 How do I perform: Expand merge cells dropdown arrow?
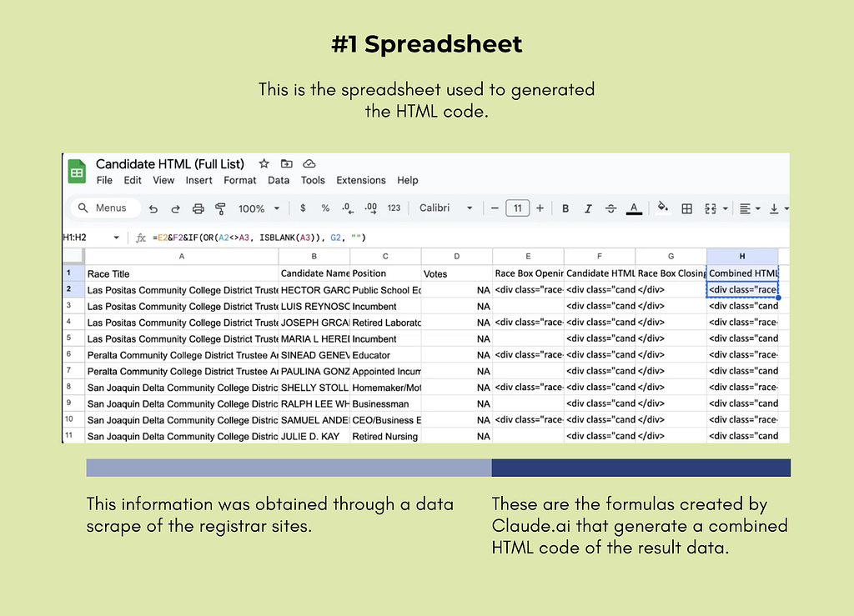pos(726,208)
